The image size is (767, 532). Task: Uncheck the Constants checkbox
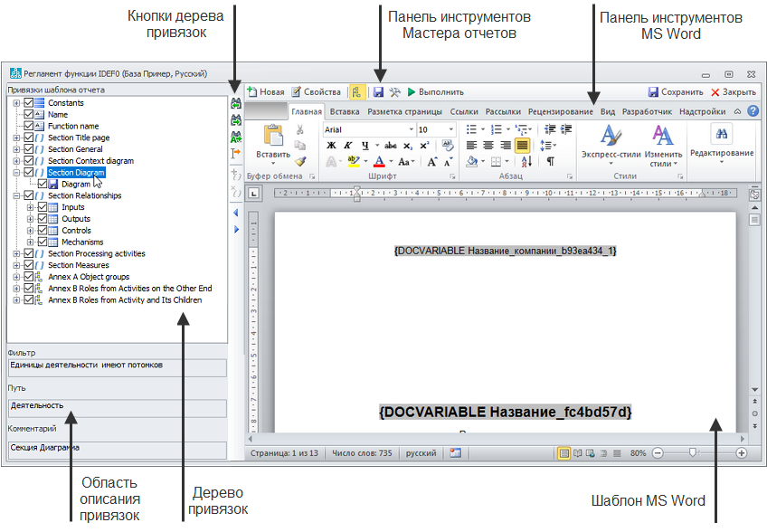pos(29,103)
